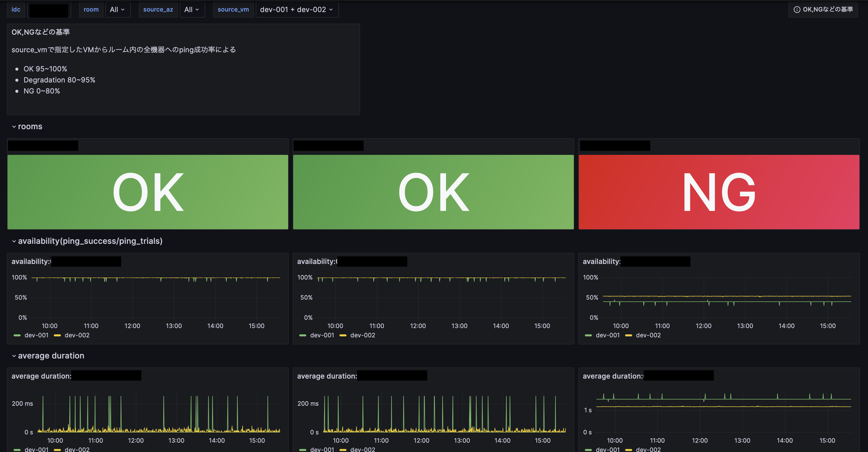Click the idc variable label

(16, 10)
